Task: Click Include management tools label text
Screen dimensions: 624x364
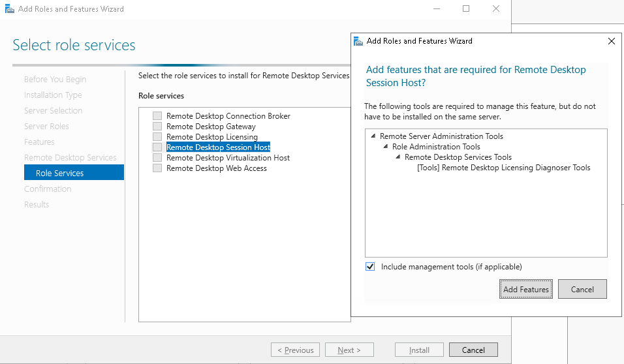Action: point(451,267)
